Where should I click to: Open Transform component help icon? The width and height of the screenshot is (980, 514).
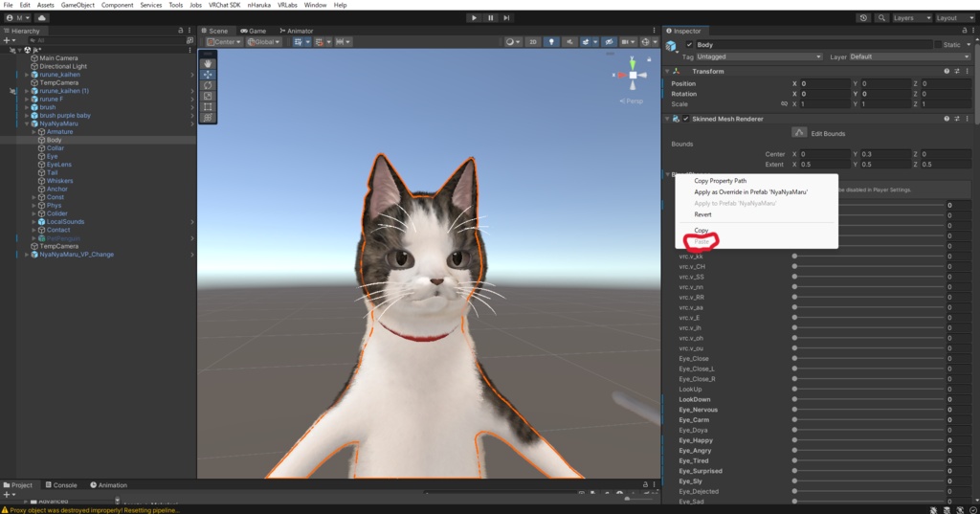coord(947,71)
